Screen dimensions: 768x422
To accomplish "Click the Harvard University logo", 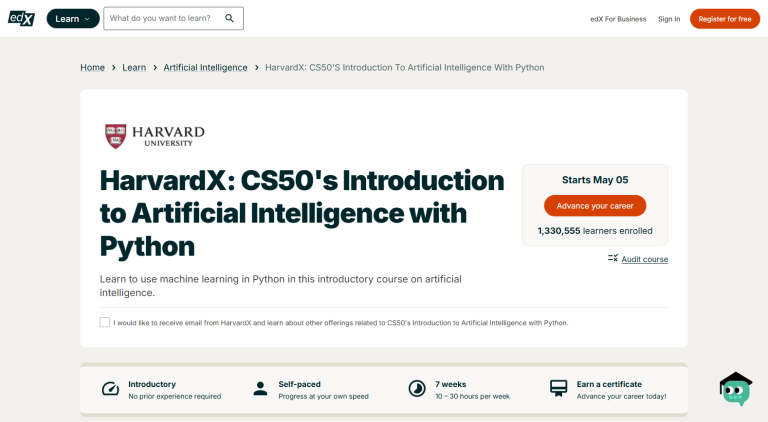I will coord(155,136).
